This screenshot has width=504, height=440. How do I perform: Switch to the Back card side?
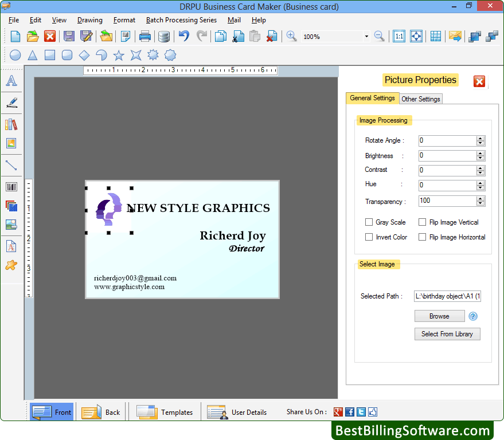(101, 412)
